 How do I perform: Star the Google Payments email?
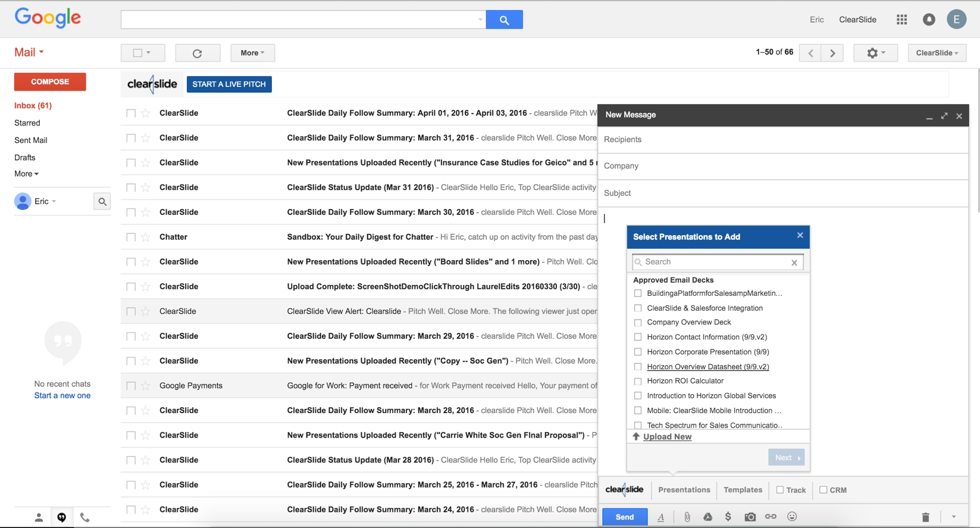(x=146, y=386)
